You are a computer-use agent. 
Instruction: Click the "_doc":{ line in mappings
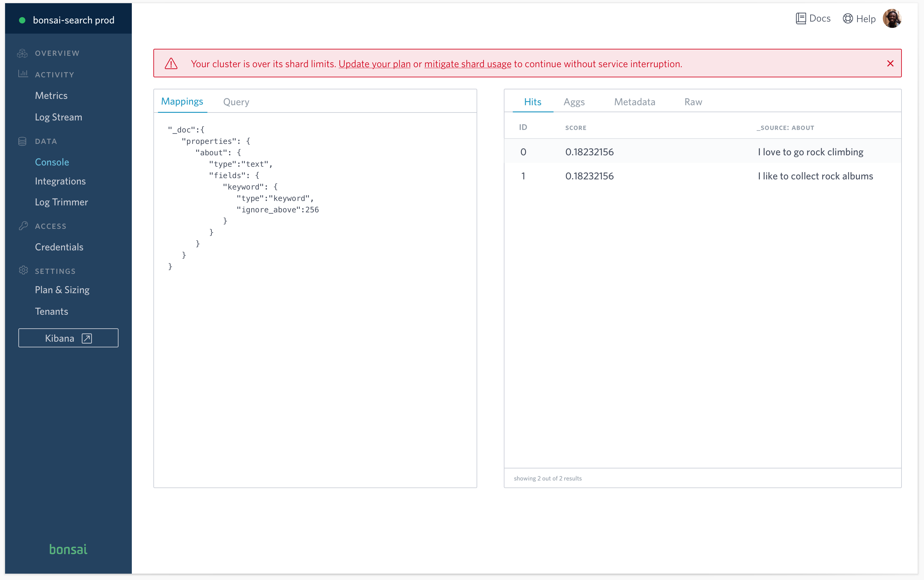pyautogui.click(x=186, y=130)
